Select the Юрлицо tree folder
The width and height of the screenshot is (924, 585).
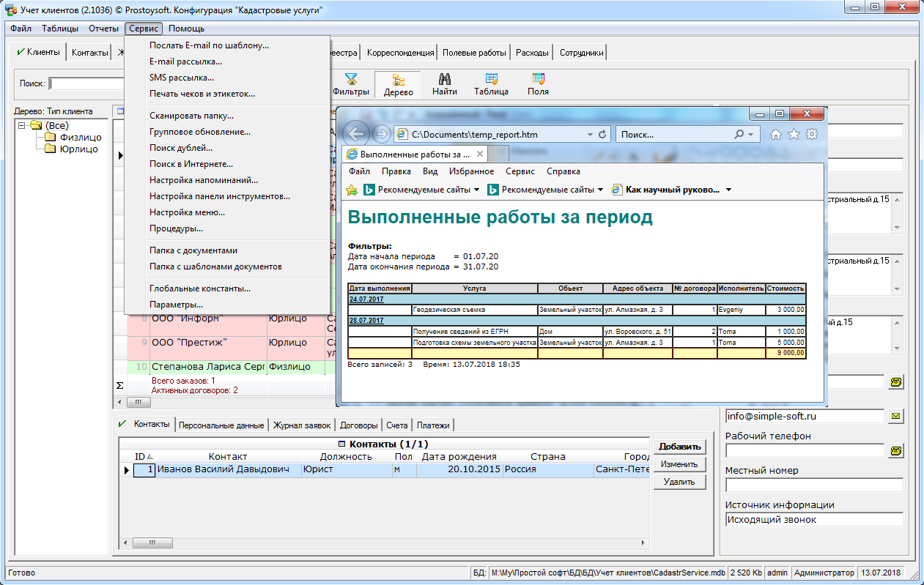[78, 149]
